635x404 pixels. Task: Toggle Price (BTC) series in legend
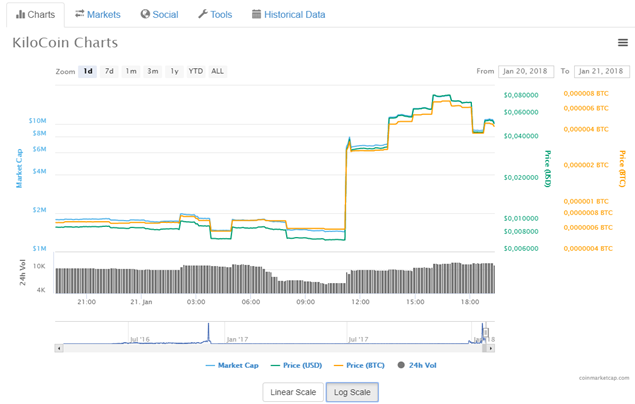click(x=359, y=365)
